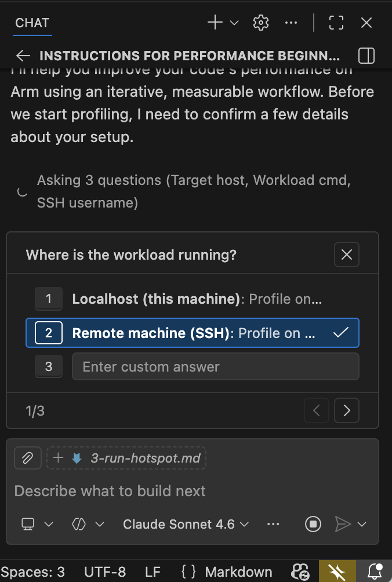The height and width of the screenshot is (582, 392).
Task: Open the chat overflow menu with ellipsis
Action: [291, 23]
